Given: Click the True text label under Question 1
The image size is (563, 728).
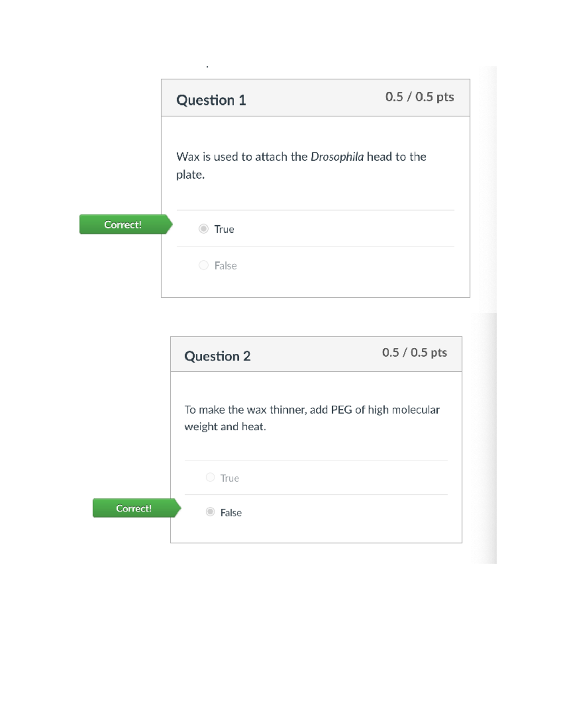Looking at the screenshot, I should tap(224, 229).
